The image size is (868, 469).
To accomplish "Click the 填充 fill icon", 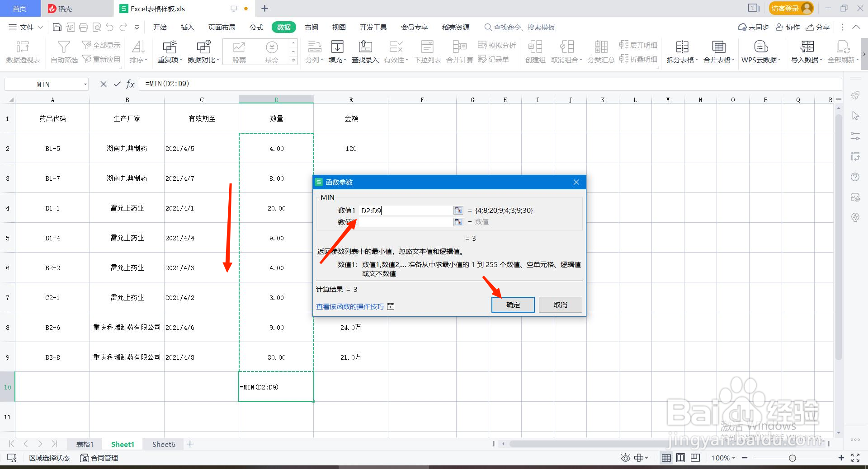I will tap(337, 47).
